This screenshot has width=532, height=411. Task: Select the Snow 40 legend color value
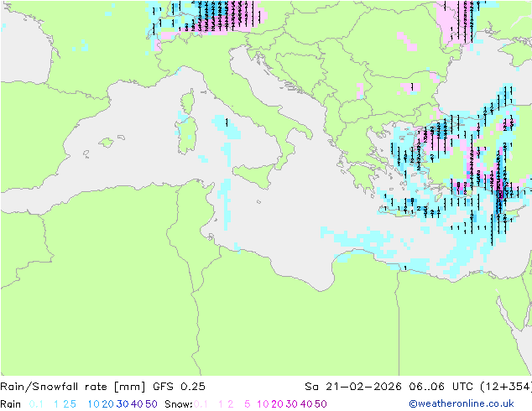(306, 404)
